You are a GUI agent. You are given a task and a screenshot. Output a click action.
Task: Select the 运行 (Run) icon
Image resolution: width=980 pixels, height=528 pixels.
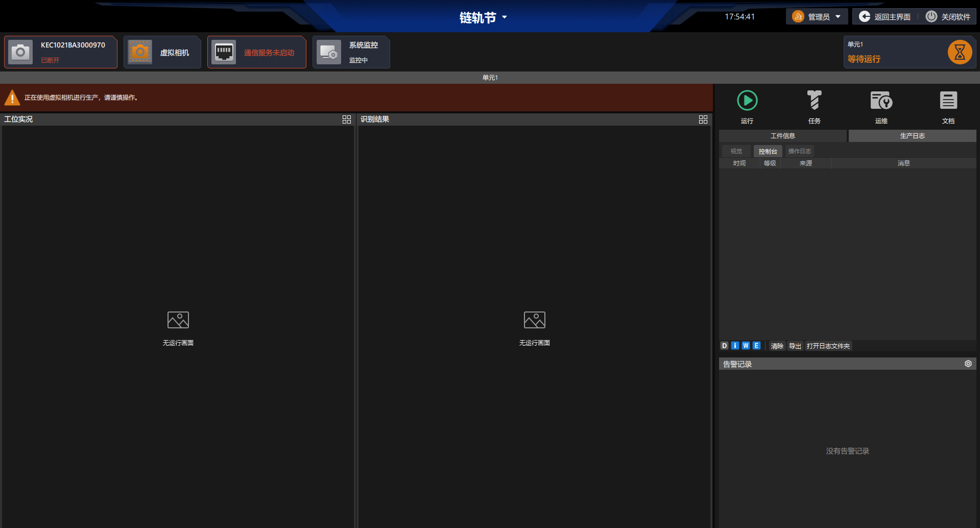747,101
